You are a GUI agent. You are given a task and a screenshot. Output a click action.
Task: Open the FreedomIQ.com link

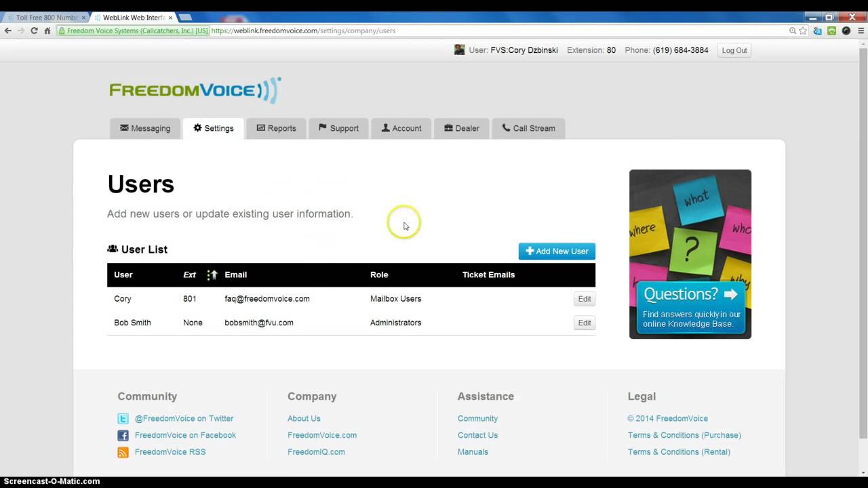coord(316,452)
